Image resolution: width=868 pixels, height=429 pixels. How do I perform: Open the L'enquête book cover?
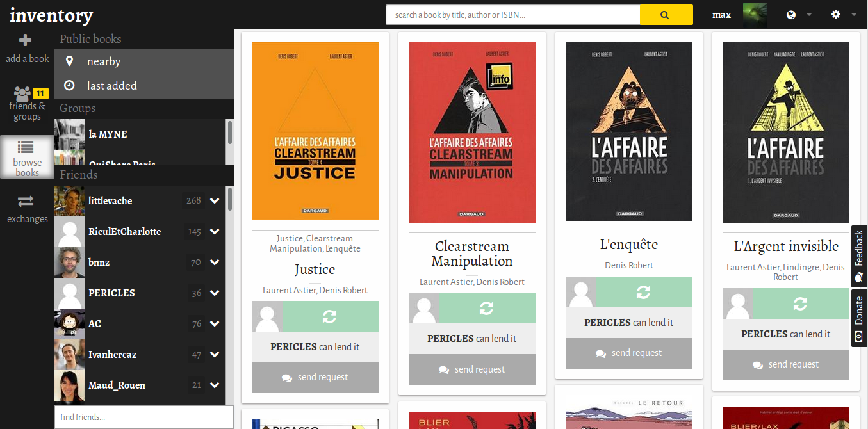629,131
